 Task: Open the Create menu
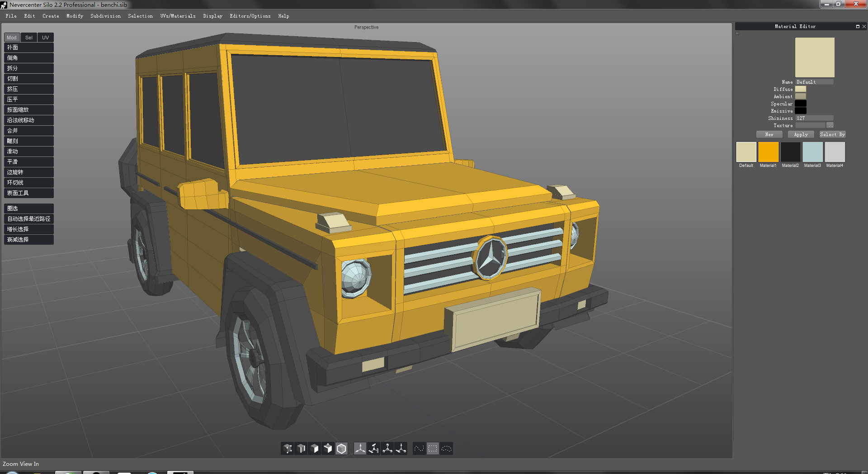(51, 16)
